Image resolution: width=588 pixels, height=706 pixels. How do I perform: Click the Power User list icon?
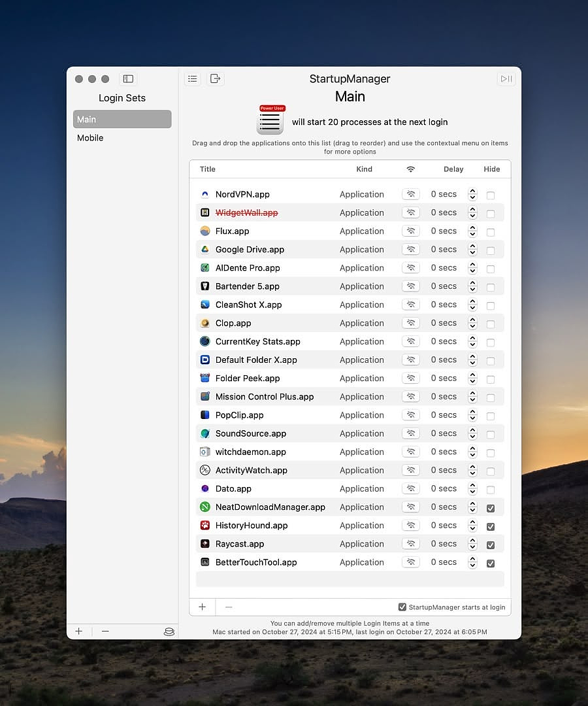pos(270,121)
